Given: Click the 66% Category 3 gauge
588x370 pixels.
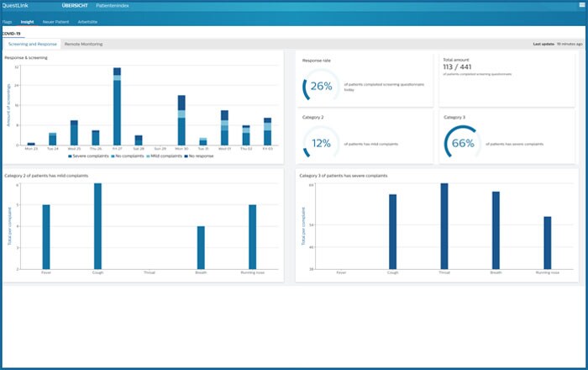Looking at the screenshot, I should (x=463, y=143).
